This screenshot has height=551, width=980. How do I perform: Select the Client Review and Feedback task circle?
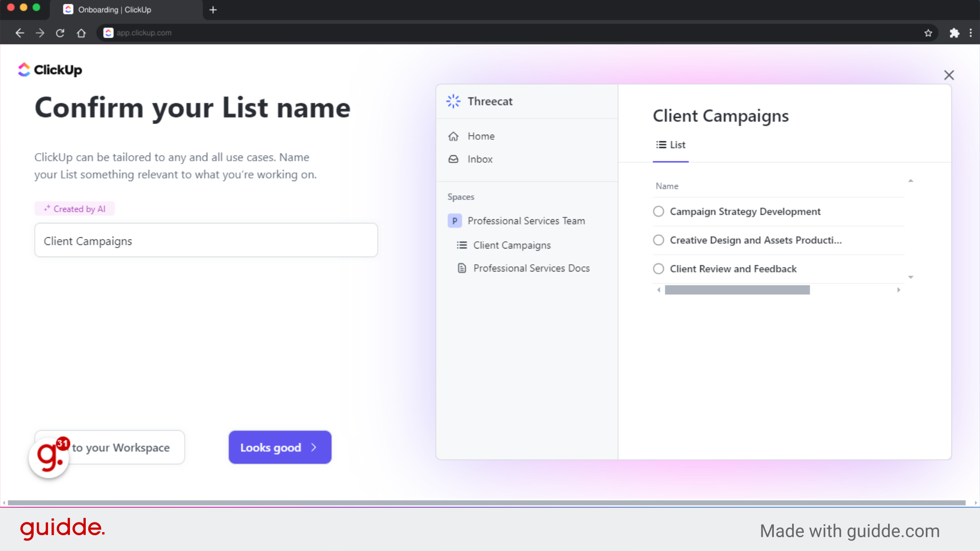coord(658,268)
